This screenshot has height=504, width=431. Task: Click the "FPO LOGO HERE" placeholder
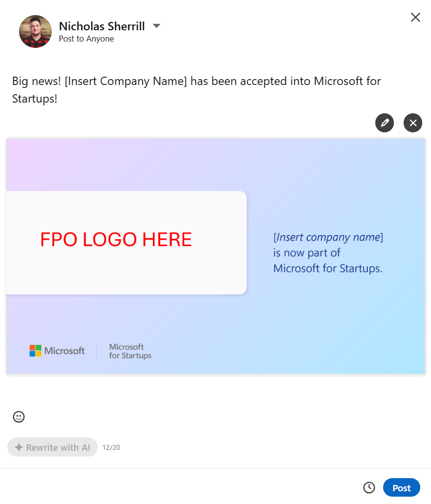116,240
